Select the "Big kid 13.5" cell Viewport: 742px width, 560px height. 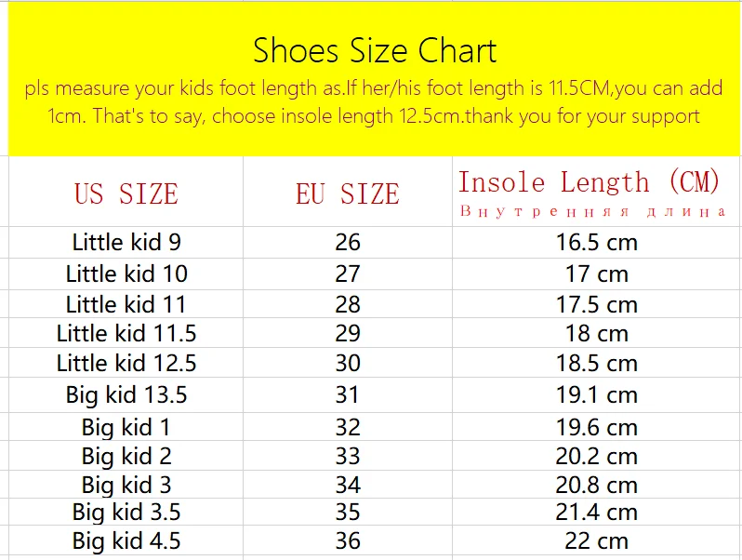point(126,394)
